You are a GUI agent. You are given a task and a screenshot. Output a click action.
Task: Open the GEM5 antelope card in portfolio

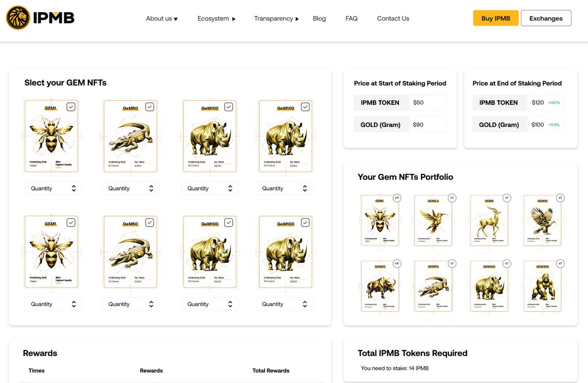(x=489, y=220)
